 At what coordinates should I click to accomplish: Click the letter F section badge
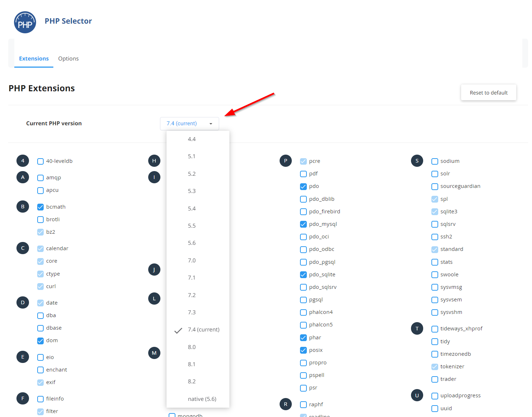tap(23, 398)
